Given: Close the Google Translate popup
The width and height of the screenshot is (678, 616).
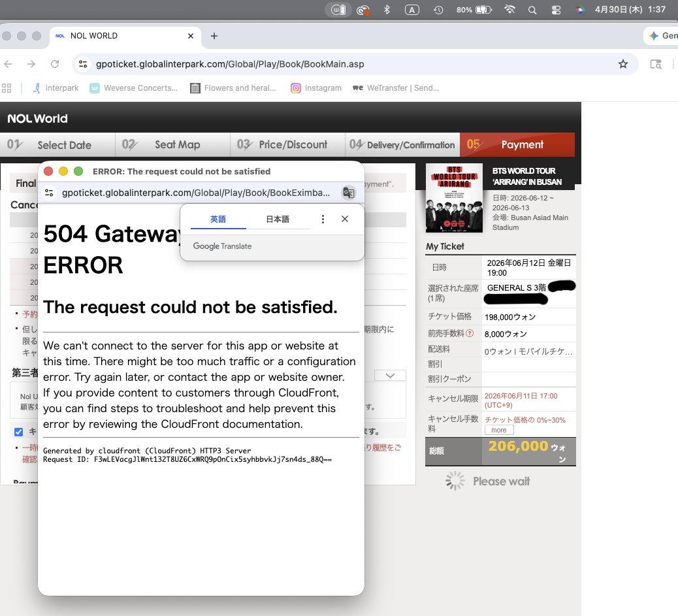Looking at the screenshot, I should [x=345, y=219].
